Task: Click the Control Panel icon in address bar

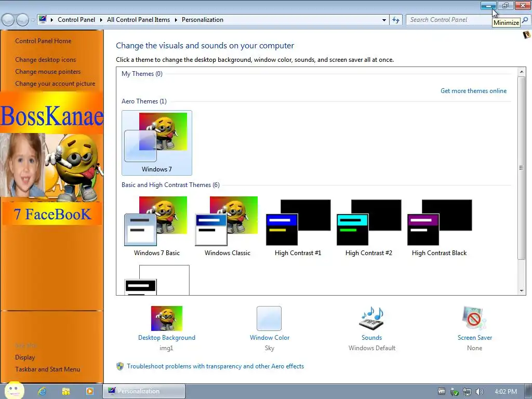Action: pyautogui.click(x=43, y=19)
